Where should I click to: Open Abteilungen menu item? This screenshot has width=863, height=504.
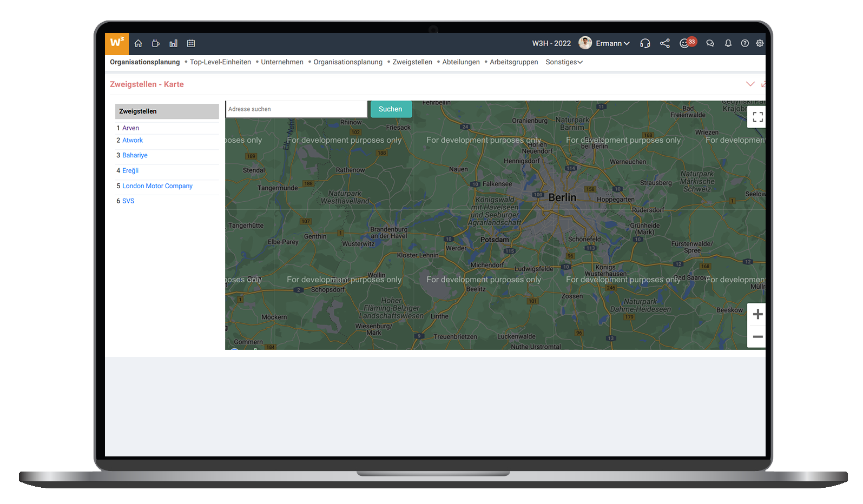tap(461, 62)
